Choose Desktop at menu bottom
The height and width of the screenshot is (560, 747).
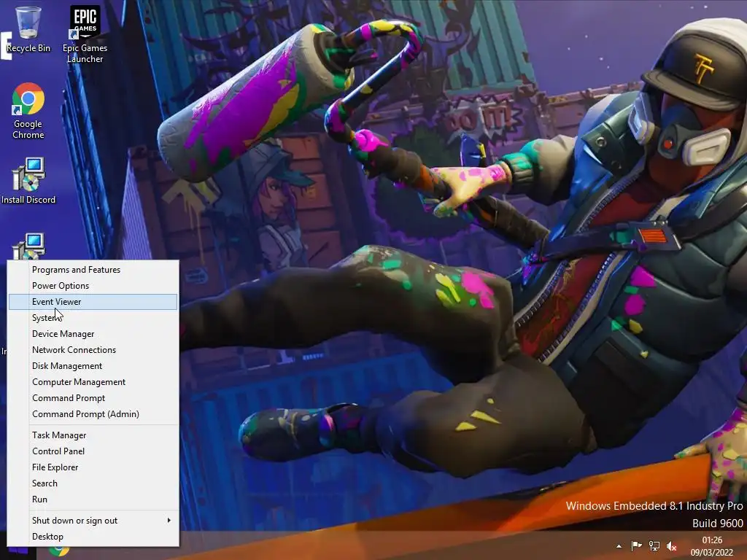pyautogui.click(x=93, y=537)
